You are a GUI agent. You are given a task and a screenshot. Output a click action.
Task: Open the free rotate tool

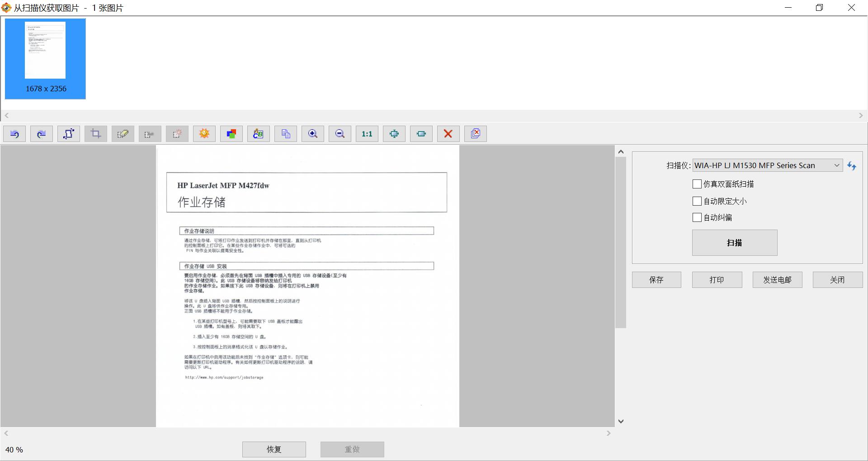point(69,134)
